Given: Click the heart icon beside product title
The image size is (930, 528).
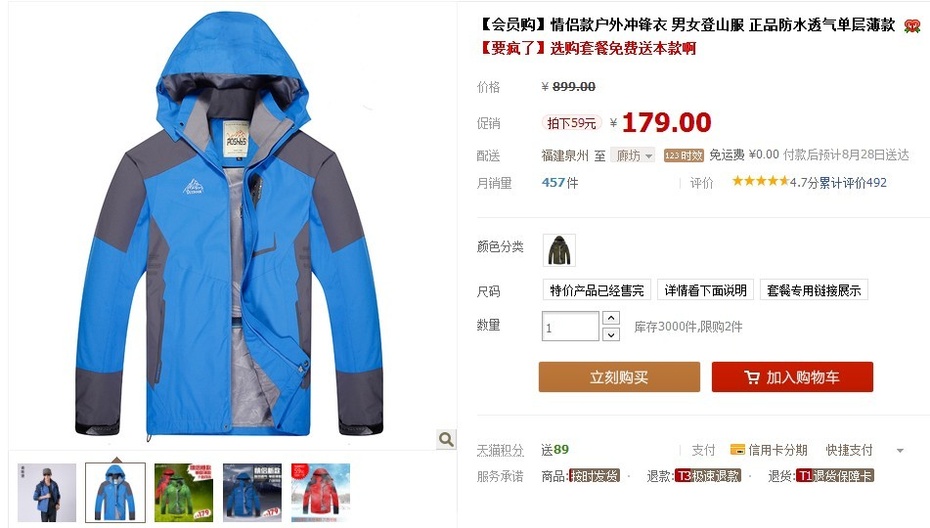Looking at the screenshot, I should coord(912,26).
